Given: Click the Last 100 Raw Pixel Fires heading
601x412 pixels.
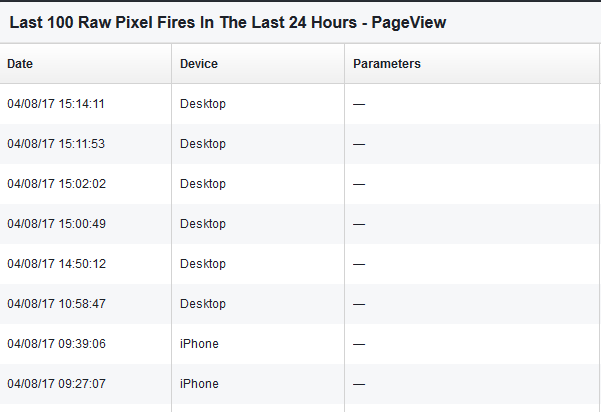Looking at the screenshot, I should click(228, 23).
